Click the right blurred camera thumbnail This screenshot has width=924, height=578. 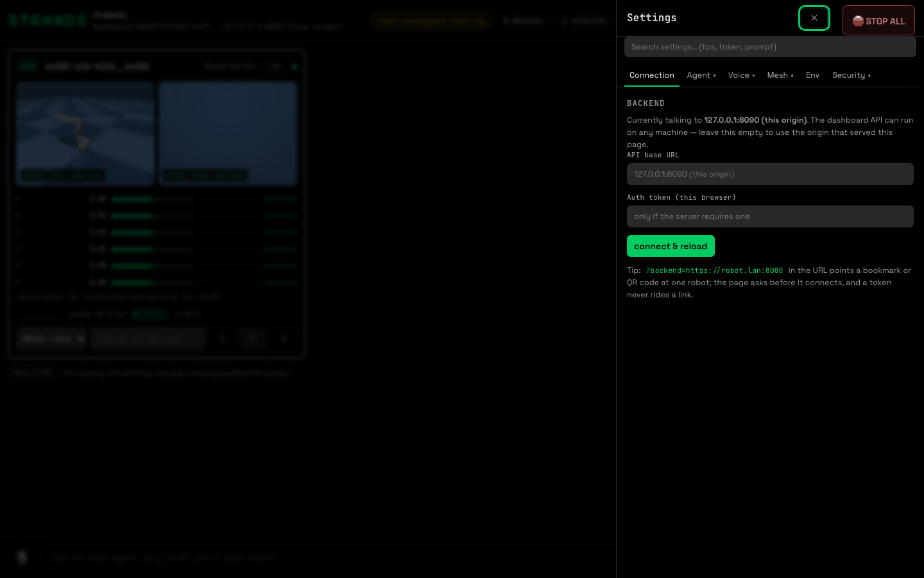[228, 133]
